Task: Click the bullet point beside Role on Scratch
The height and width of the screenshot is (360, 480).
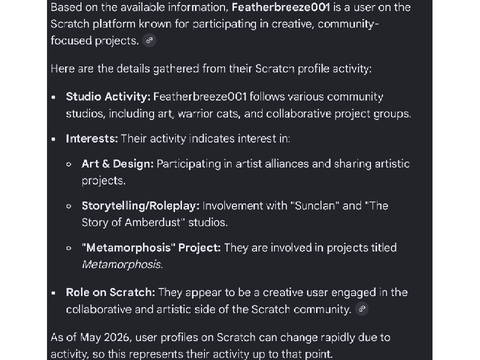Action: pyautogui.click(x=54, y=293)
